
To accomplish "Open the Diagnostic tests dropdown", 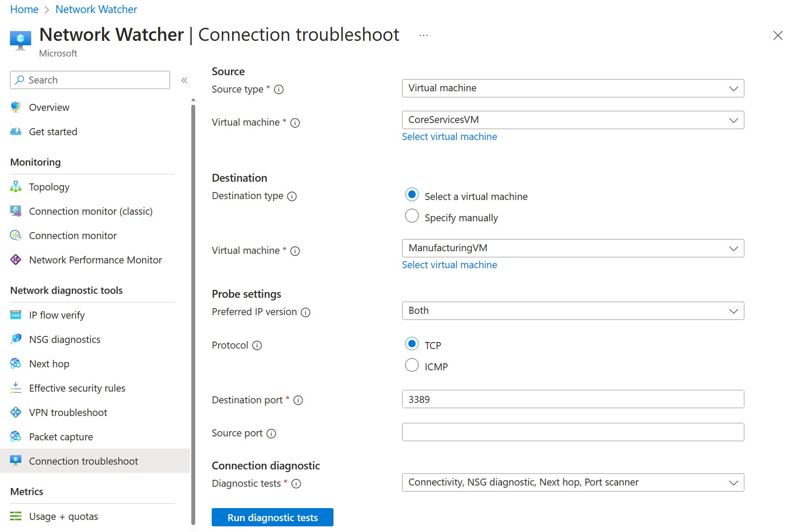I will point(572,482).
